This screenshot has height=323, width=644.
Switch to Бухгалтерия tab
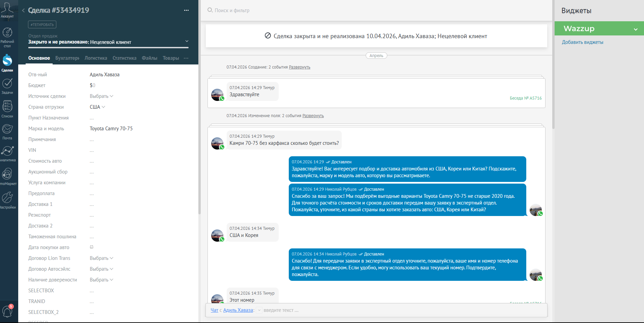click(67, 58)
